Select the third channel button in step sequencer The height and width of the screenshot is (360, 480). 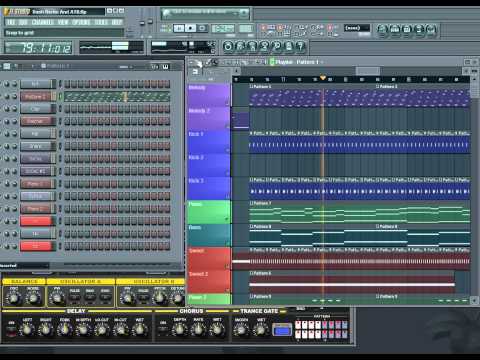click(36, 109)
